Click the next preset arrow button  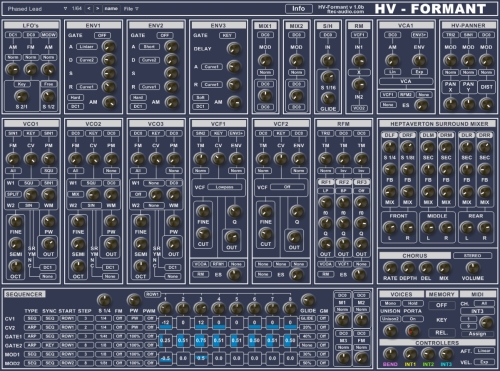pos(97,9)
